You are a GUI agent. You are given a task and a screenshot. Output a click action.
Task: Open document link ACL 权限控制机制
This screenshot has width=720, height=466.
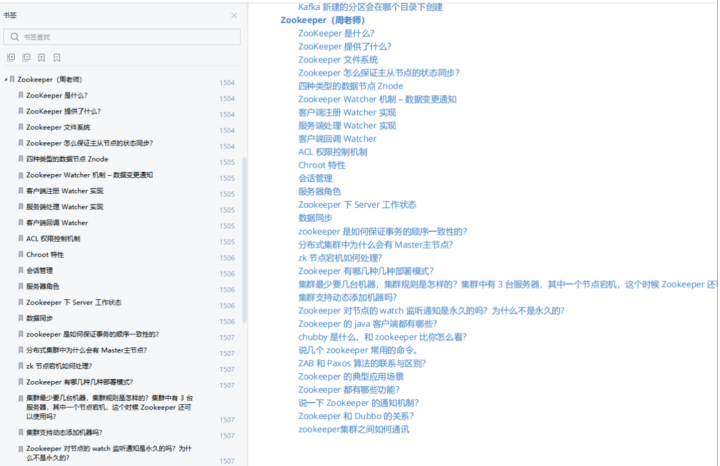point(332,152)
